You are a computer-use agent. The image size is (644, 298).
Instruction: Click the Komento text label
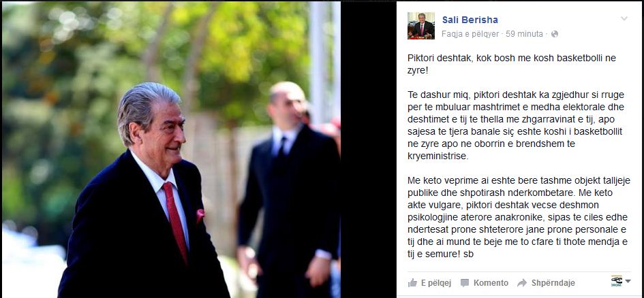[491, 283]
